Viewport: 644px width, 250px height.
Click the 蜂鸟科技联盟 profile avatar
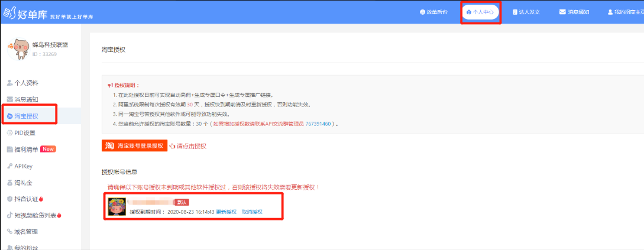click(x=18, y=49)
